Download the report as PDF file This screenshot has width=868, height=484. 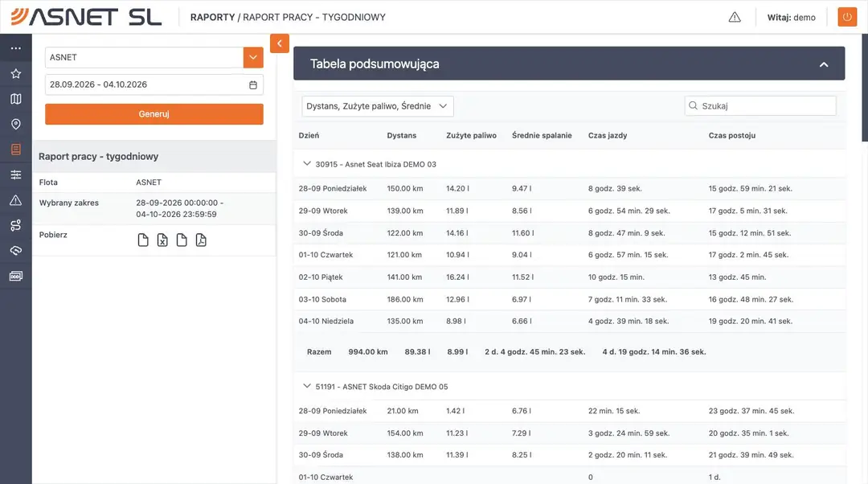(201, 240)
